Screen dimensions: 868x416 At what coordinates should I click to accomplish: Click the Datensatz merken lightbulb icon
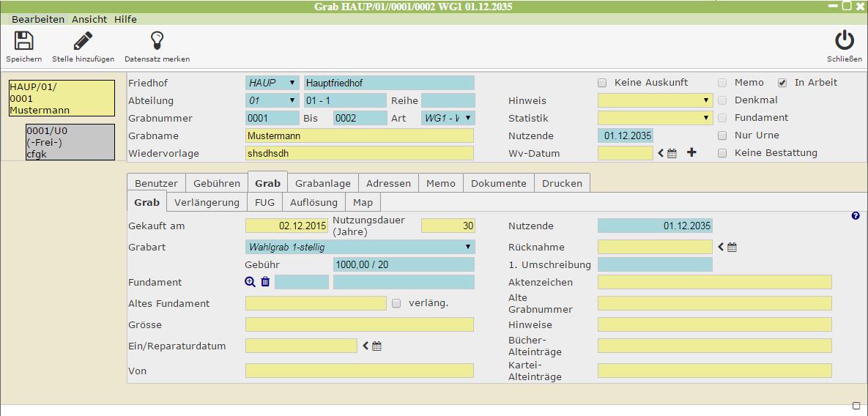(x=157, y=41)
